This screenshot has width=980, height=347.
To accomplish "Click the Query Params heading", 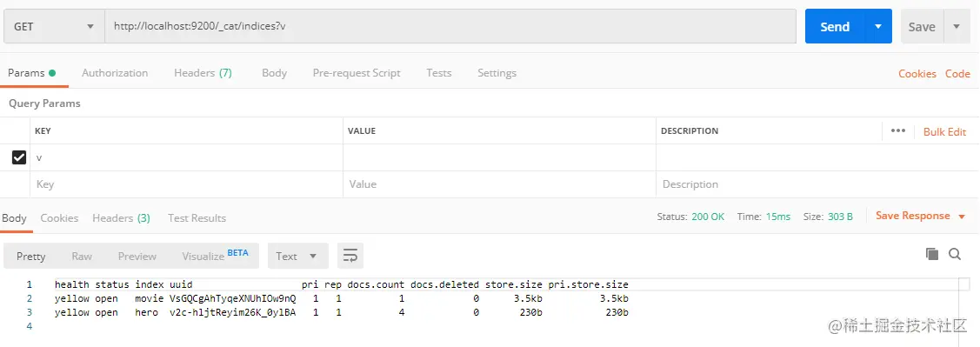I will point(44,103).
